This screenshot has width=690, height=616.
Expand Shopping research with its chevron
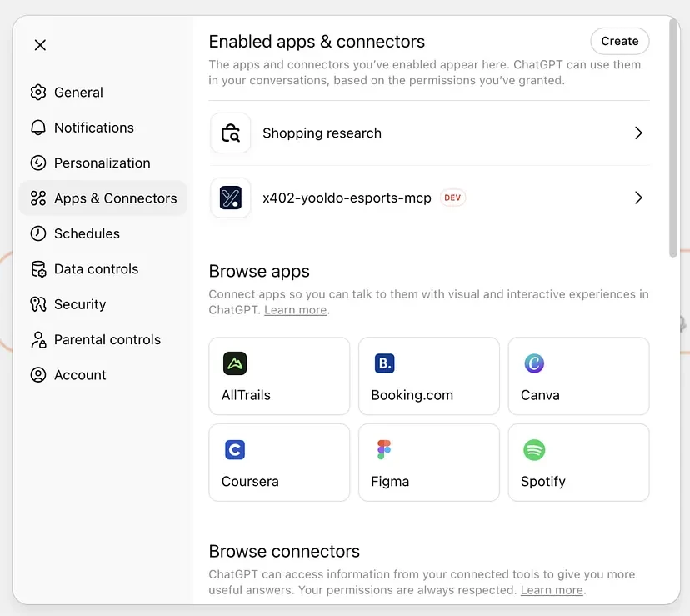[x=638, y=133]
